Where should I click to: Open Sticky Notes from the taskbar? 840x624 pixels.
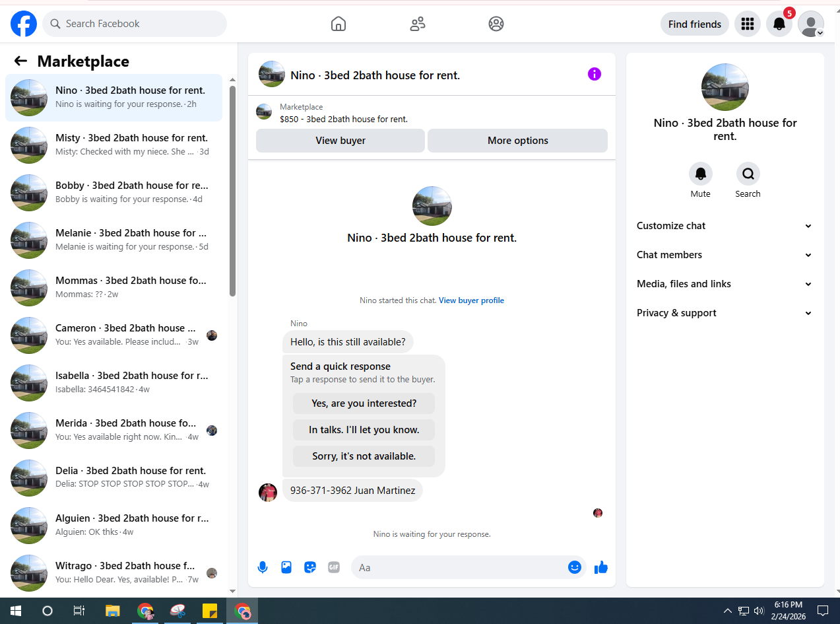point(210,611)
